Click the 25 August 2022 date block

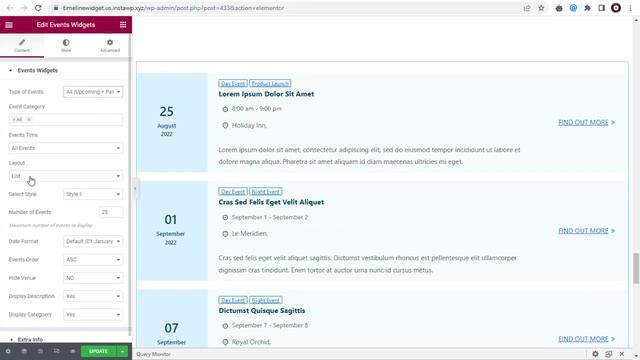pyautogui.click(x=172, y=122)
